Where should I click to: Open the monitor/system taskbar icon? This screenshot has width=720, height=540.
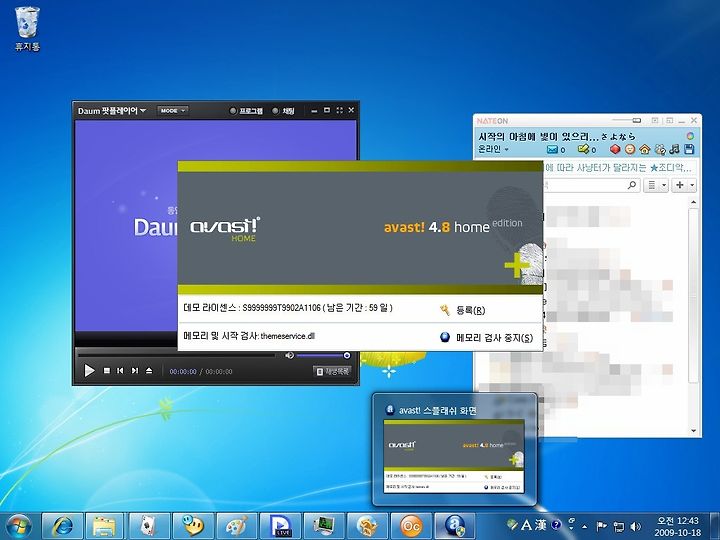point(324,526)
